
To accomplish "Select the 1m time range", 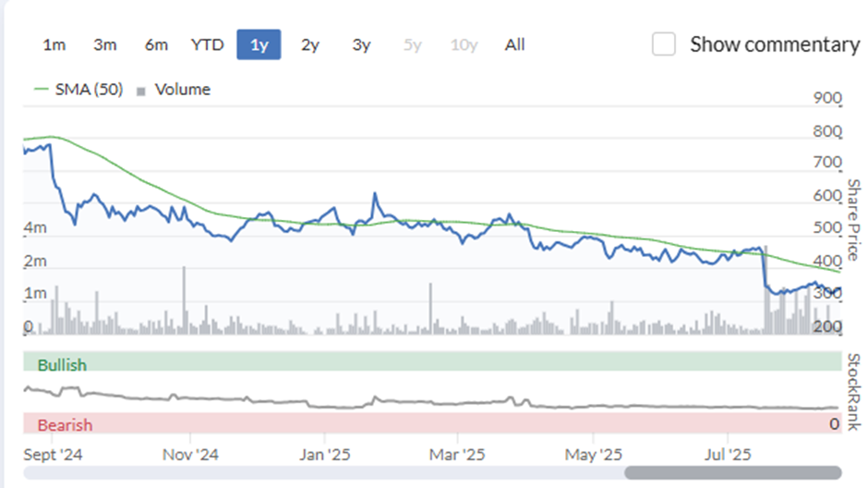I will [54, 45].
